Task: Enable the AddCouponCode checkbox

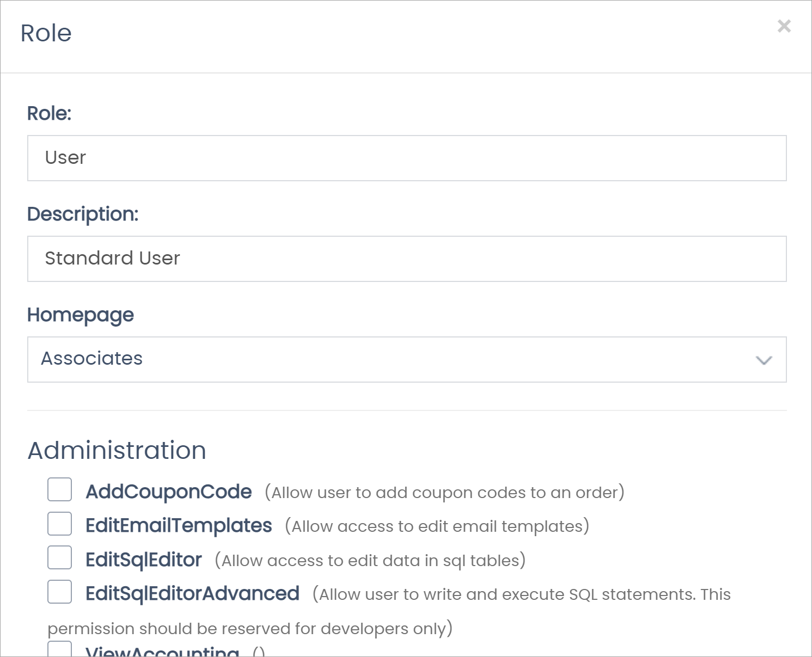Action: point(59,489)
